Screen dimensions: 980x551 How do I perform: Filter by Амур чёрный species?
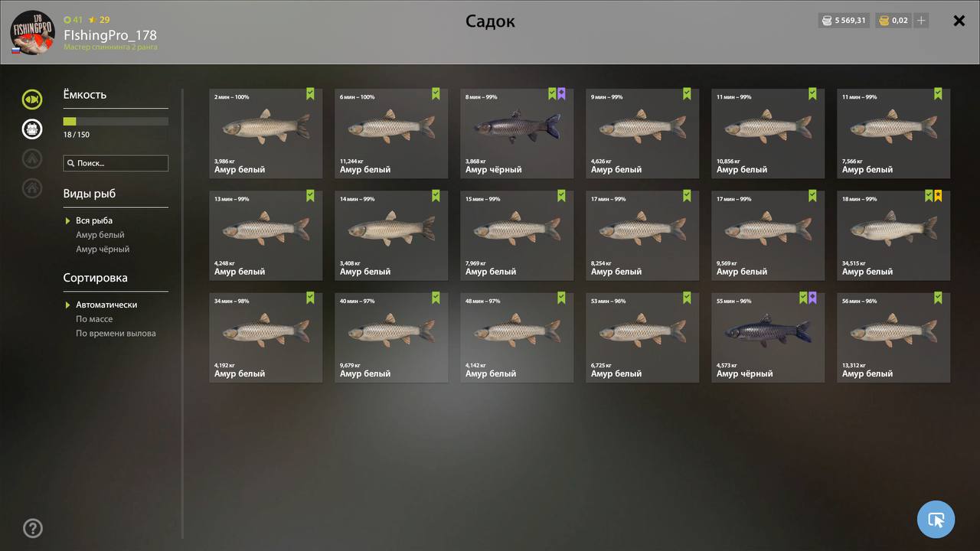pyautogui.click(x=103, y=249)
